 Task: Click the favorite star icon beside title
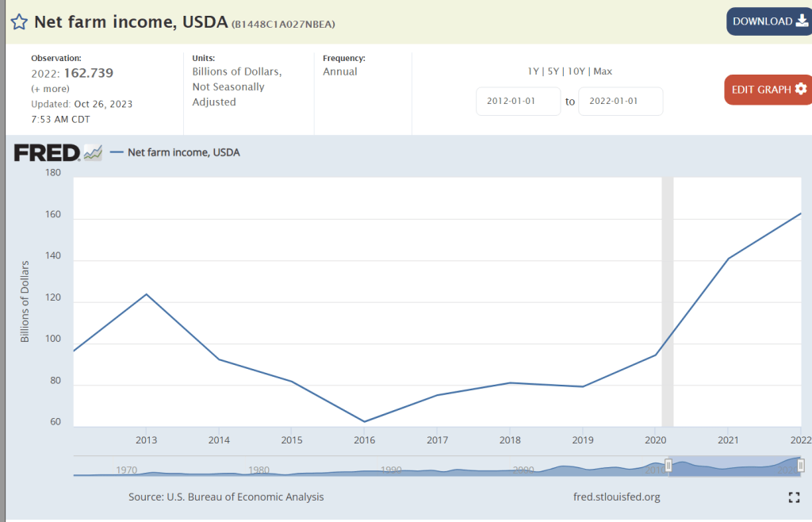point(19,21)
